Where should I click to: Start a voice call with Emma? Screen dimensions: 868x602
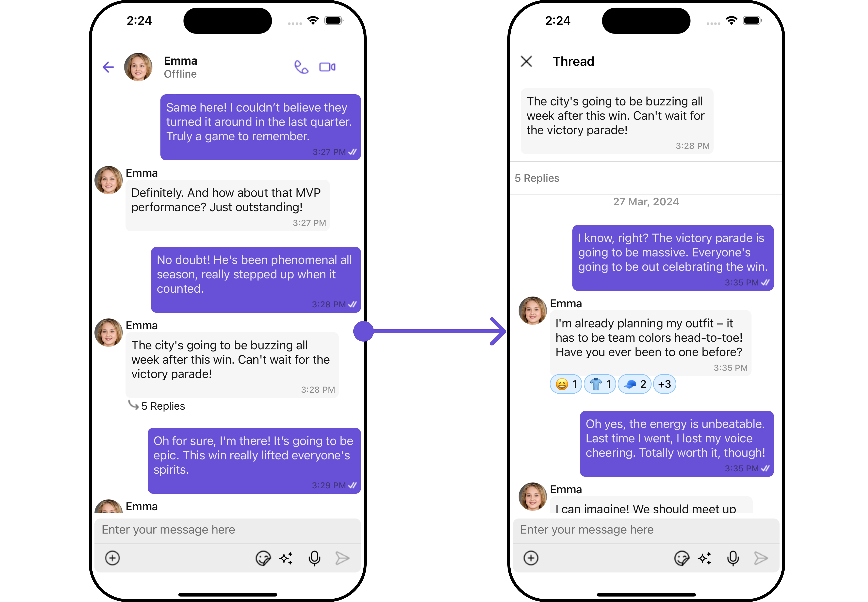pyautogui.click(x=301, y=67)
